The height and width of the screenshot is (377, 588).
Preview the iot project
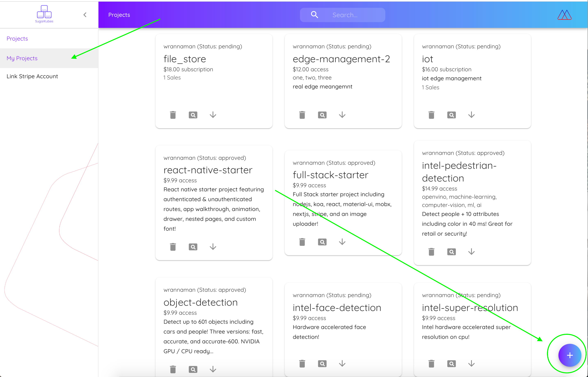coord(451,115)
